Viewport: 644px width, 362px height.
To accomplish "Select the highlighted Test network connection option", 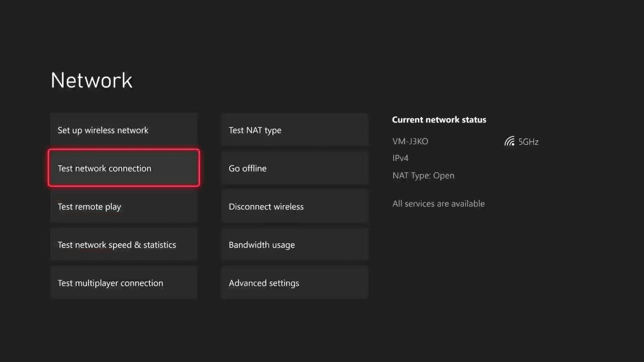I will click(124, 168).
